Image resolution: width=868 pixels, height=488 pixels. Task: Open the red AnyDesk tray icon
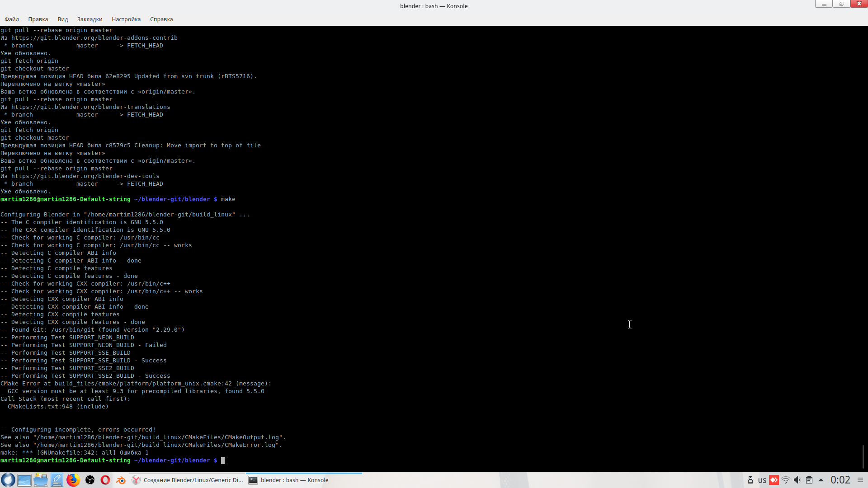point(774,480)
